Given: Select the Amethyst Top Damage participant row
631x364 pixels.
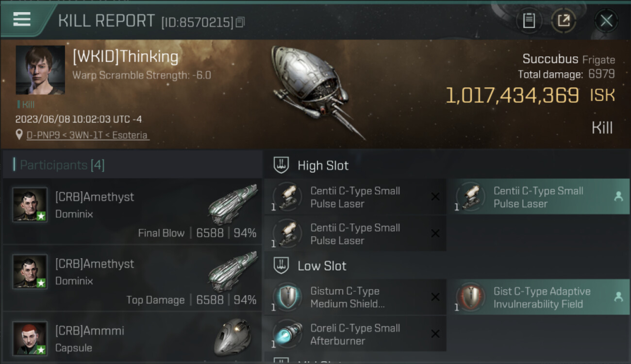Looking at the screenshot, I should (133, 278).
